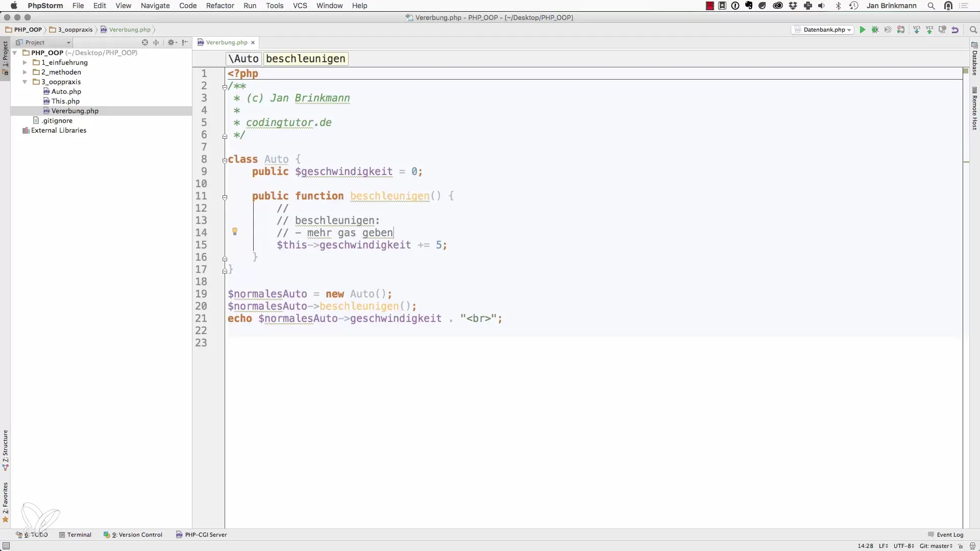Update project with VCS down arrow
Image resolution: width=980 pixels, height=551 pixels.
tap(917, 30)
